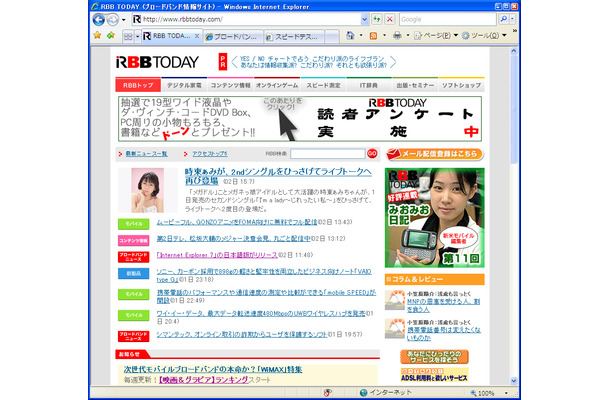Click the red GO search button
Viewport: 610px width, 400px height.
[372, 154]
